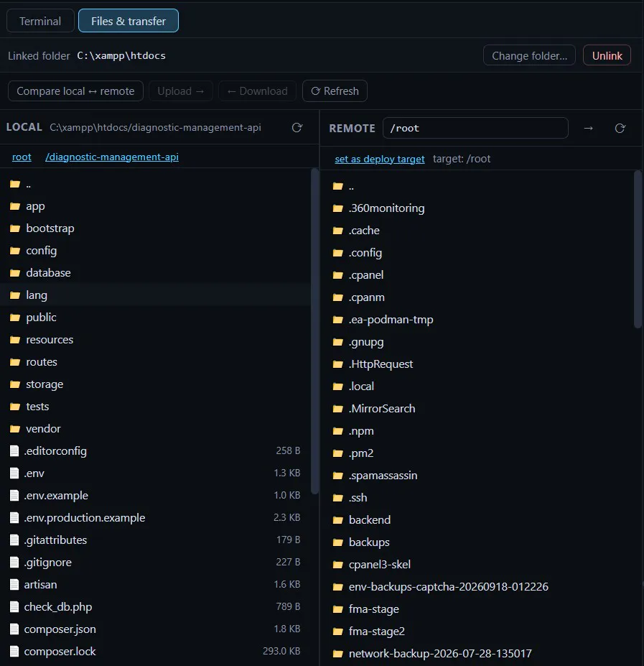Select the .MirrorSearch remote folder
Screen dimensions: 644x666
(477, 409)
